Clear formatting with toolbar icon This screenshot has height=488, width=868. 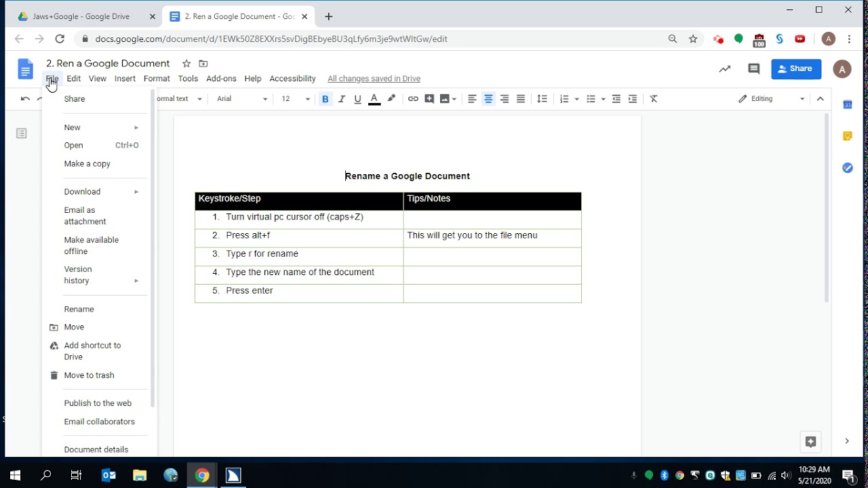(x=654, y=99)
